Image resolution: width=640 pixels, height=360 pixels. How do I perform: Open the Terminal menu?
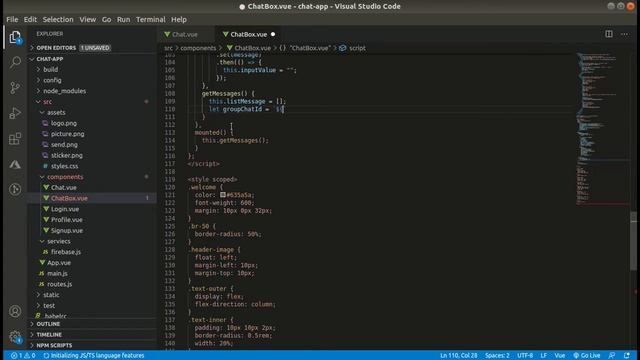[151, 20]
